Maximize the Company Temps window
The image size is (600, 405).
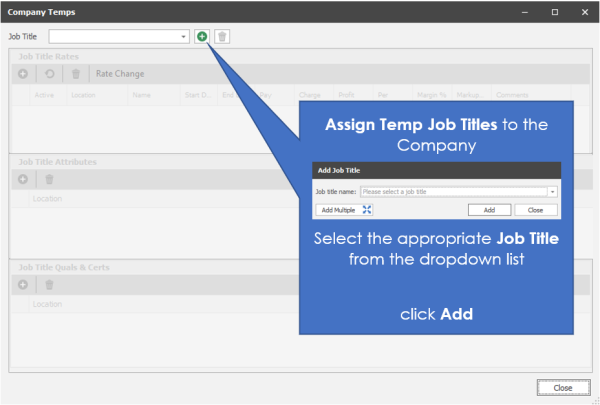pos(555,11)
